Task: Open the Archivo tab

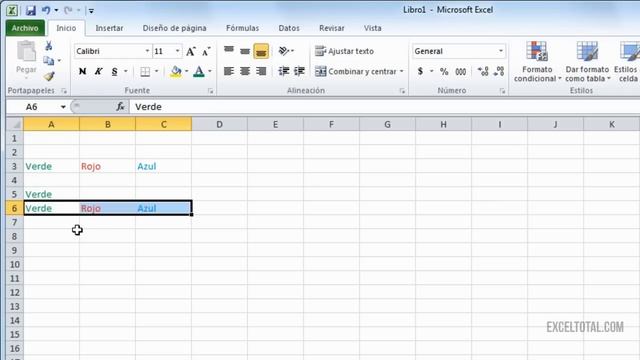Action: [25, 28]
